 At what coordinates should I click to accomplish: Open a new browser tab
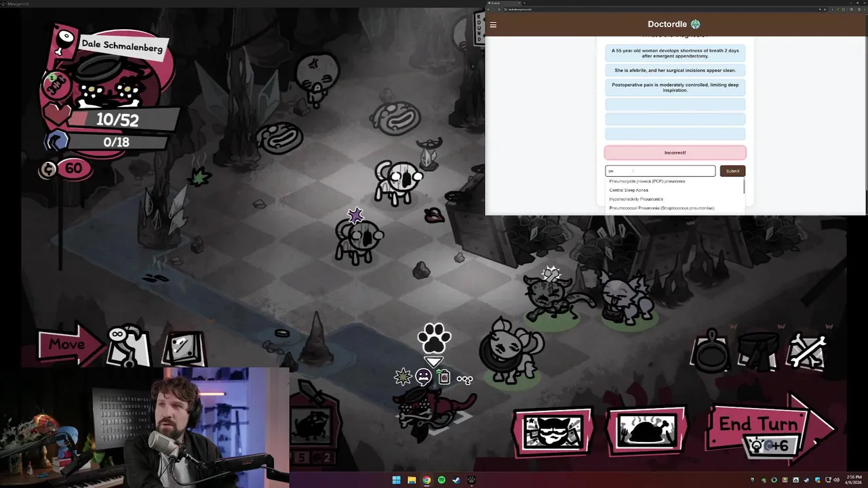pos(525,3)
